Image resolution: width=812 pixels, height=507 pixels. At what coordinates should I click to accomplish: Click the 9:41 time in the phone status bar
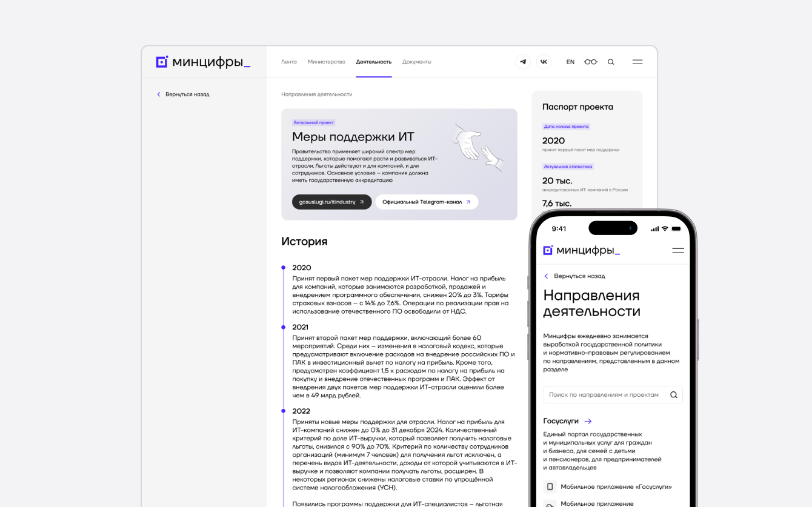[559, 228]
